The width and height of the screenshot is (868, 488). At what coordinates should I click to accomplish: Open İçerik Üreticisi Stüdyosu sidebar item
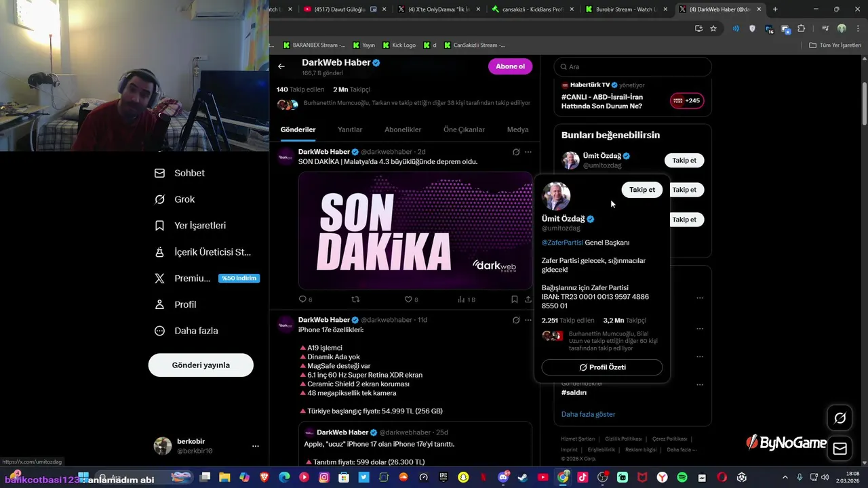[203, 252]
